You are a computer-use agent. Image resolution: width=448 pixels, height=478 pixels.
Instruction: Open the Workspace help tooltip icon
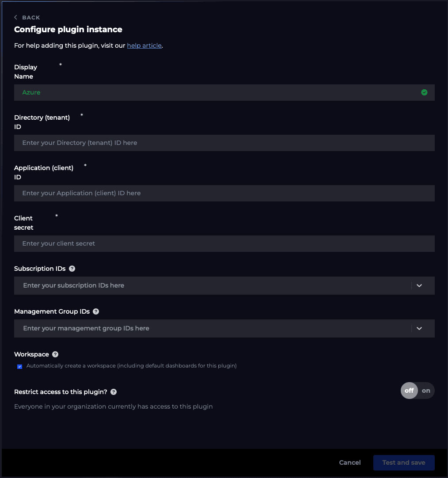[x=55, y=354]
